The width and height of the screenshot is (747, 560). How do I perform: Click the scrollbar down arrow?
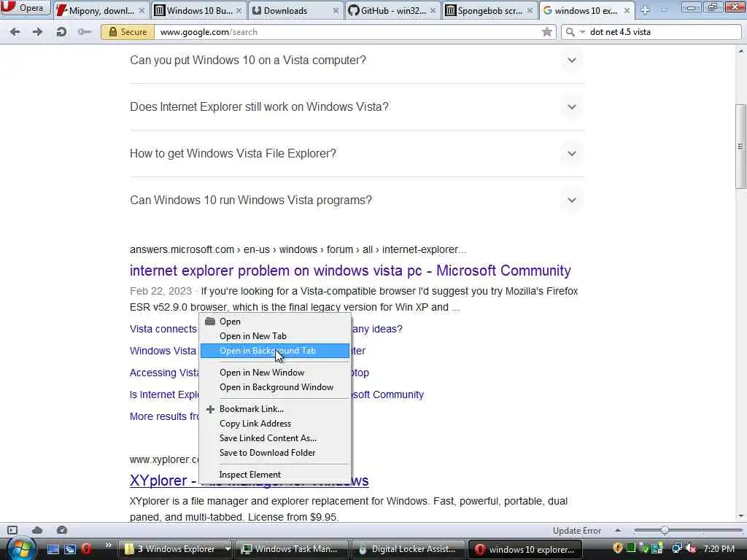741,516
